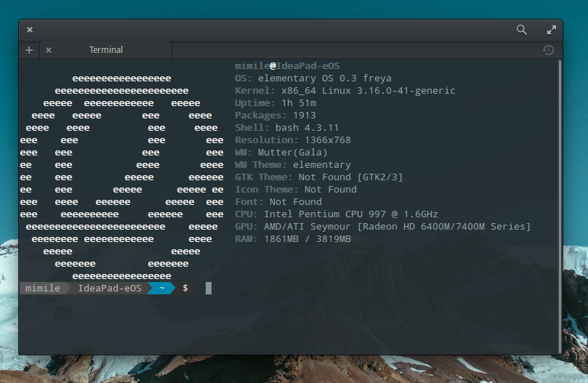Click the 'GPU: AMD/ATI Seymour' line
This screenshot has width=588, height=383.
coord(383,227)
